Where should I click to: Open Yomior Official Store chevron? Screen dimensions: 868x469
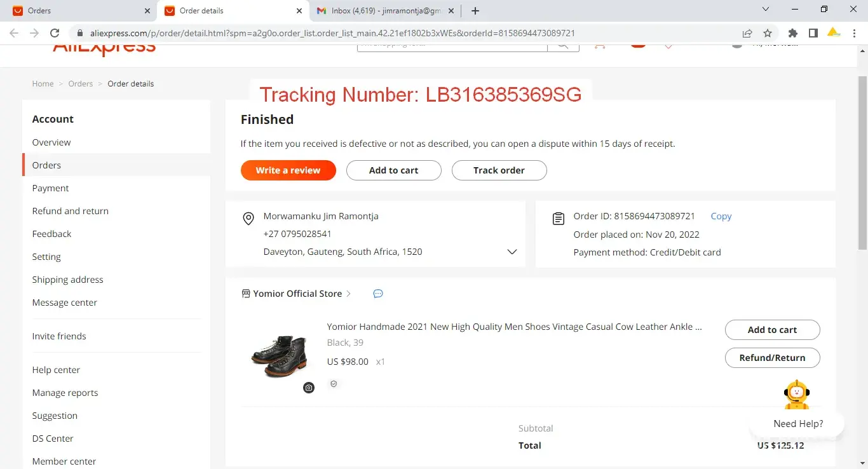[x=349, y=294]
